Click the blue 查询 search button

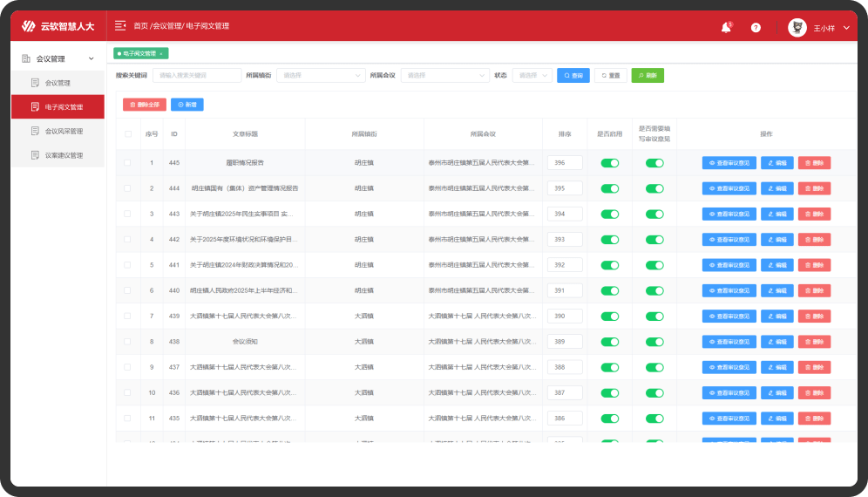(572, 76)
